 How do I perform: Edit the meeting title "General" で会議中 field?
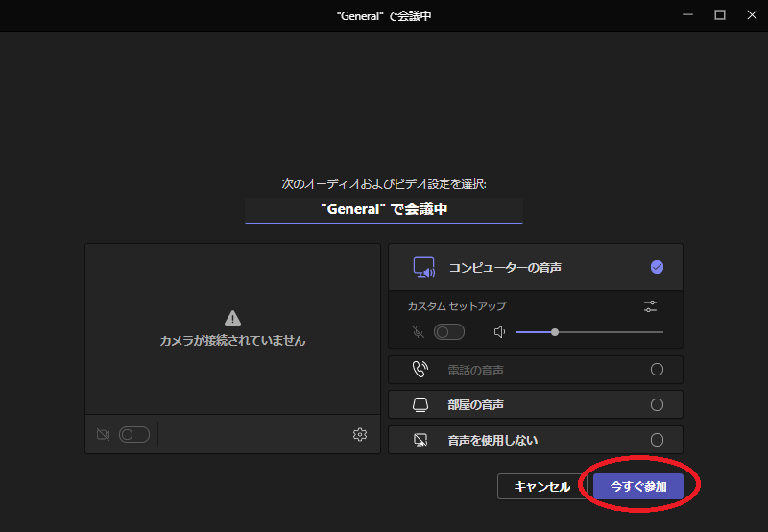[384, 209]
